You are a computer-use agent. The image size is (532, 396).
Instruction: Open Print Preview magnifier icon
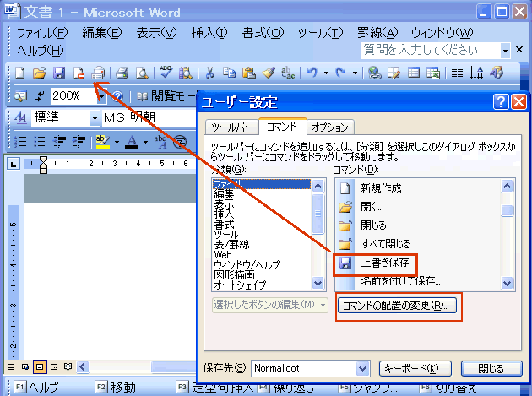142,73
